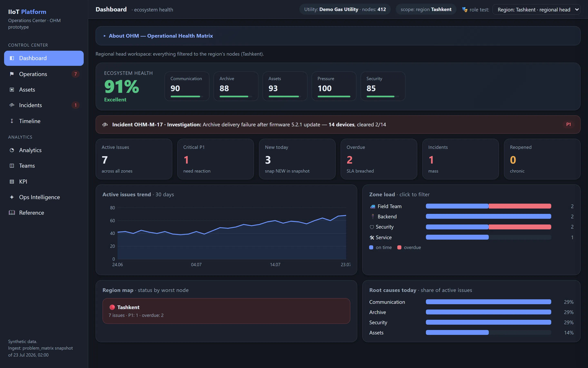
Task: Click the Communication root cause bar
Action: (488, 302)
